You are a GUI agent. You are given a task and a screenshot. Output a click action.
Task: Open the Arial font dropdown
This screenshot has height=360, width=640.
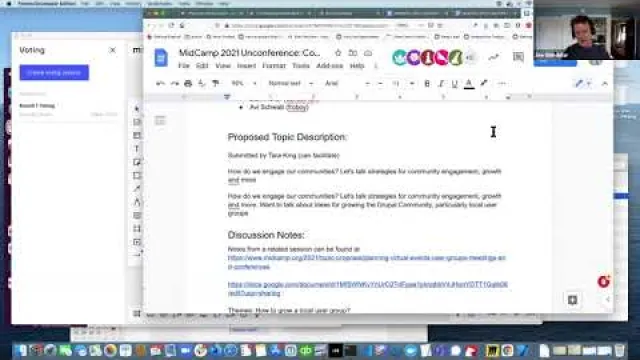tap(345, 83)
